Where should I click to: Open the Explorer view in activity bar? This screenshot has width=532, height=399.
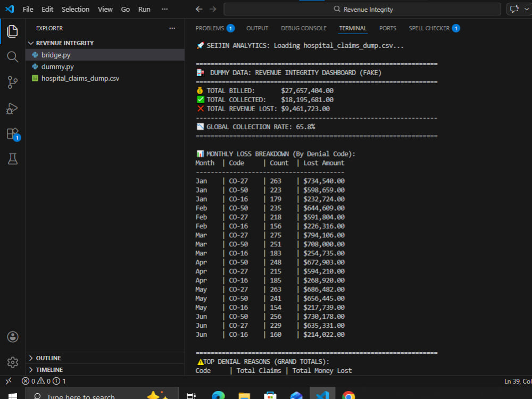(13, 31)
